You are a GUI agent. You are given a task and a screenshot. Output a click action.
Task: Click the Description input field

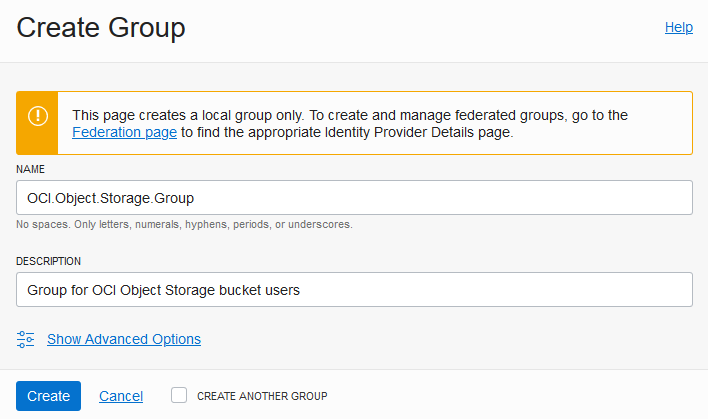354,289
